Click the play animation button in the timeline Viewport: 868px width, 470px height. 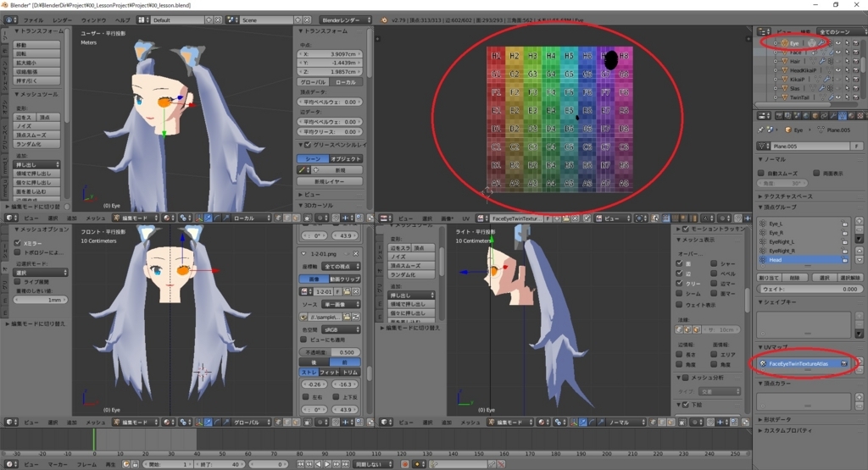click(327, 464)
